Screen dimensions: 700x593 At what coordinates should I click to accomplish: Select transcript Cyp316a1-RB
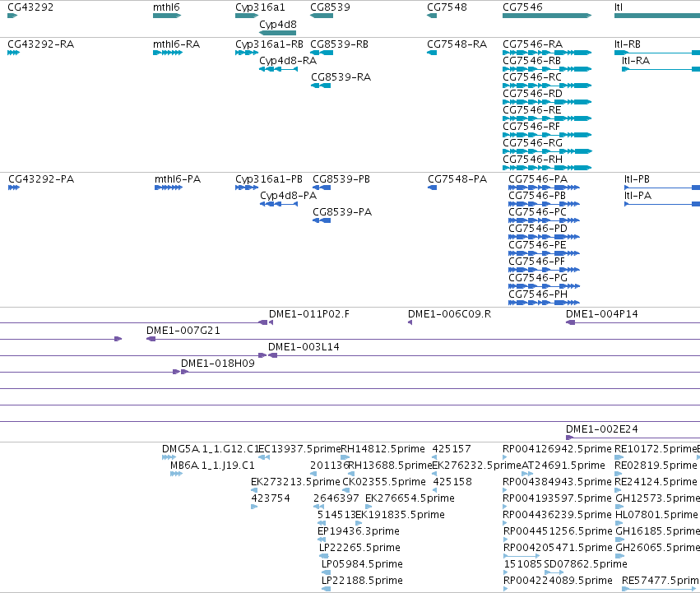(x=247, y=53)
